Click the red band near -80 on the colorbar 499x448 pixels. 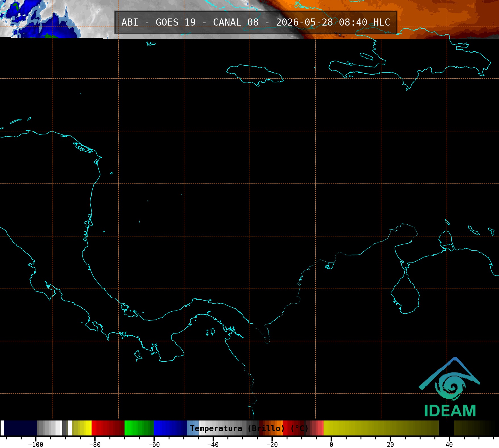(x=108, y=428)
